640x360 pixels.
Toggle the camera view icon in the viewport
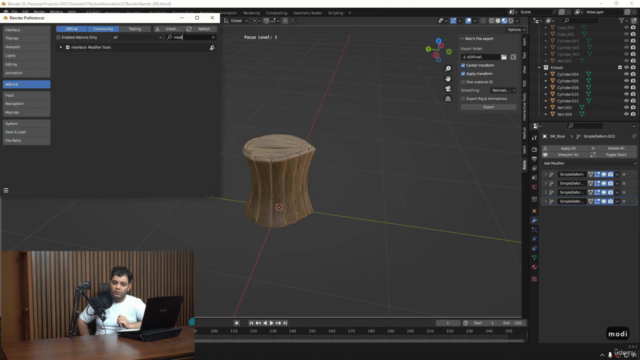448,89
